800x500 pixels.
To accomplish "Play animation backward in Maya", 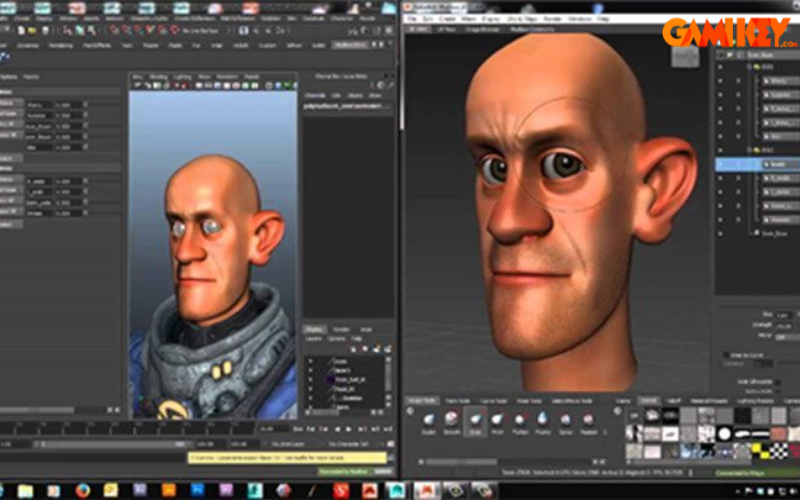I will (x=337, y=429).
